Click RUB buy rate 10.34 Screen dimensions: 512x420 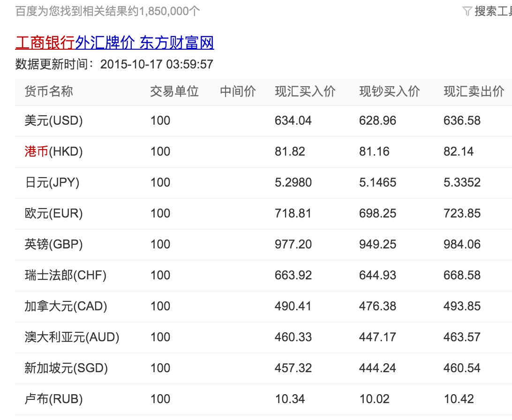290,399
